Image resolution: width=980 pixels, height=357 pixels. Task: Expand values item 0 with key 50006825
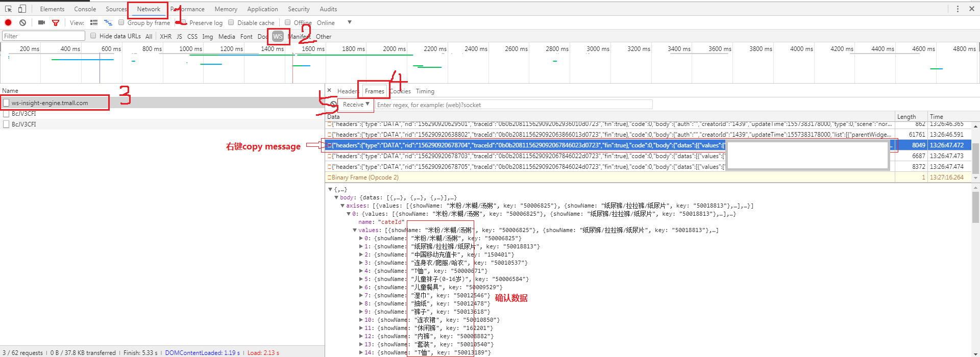coord(361,238)
